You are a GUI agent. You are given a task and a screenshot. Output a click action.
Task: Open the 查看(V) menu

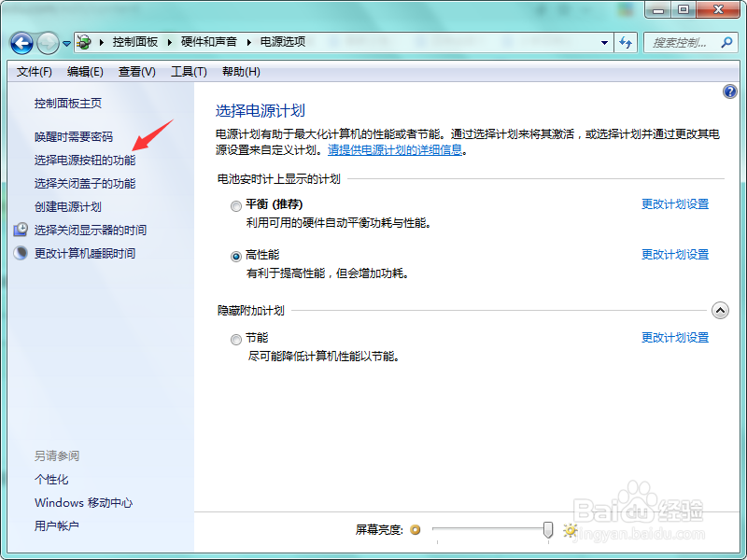(x=136, y=72)
